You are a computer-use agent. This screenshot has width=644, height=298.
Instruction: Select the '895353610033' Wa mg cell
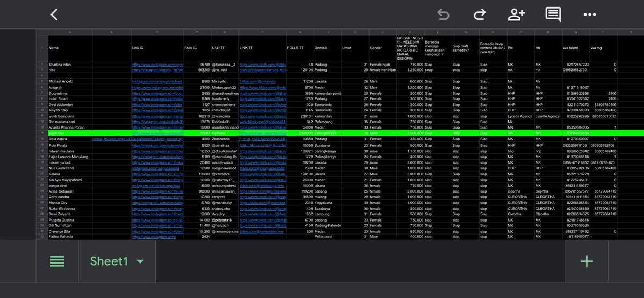click(x=603, y=116)
